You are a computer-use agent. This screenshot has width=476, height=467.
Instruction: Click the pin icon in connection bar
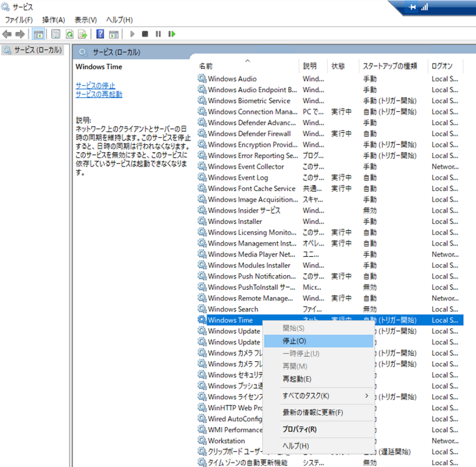(x=412, y=7)
